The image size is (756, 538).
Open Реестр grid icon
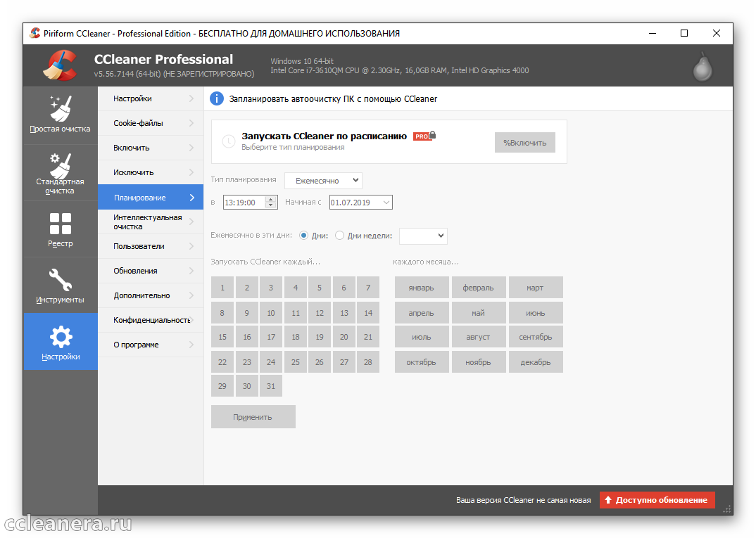(x=61, y=224)
